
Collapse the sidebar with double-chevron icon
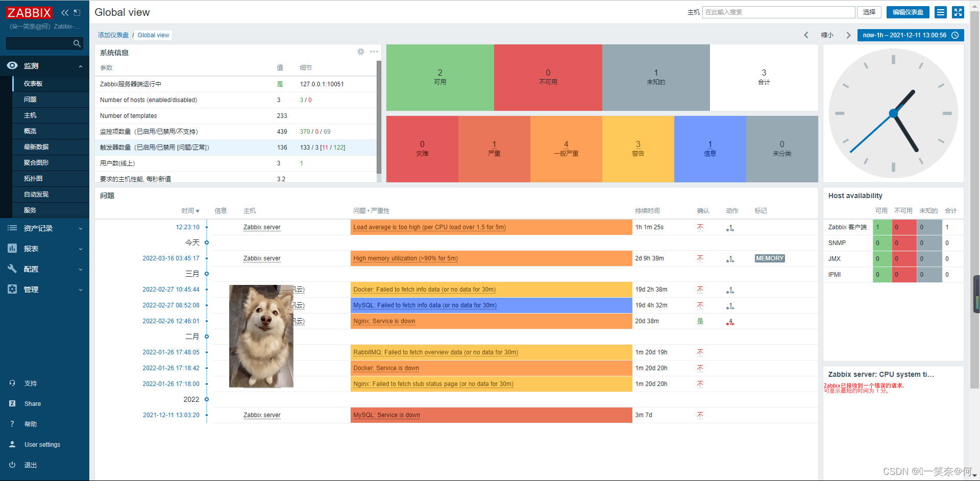(64, 13)
